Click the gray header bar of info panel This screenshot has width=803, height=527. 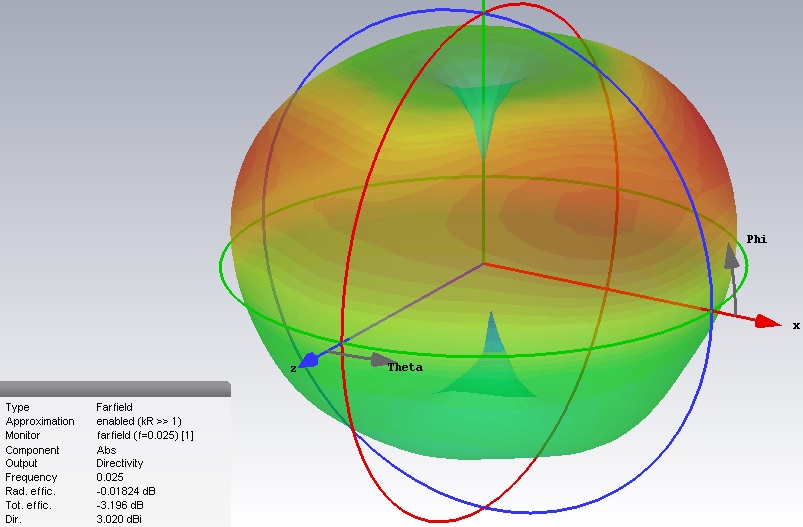(x=115, y=389)
